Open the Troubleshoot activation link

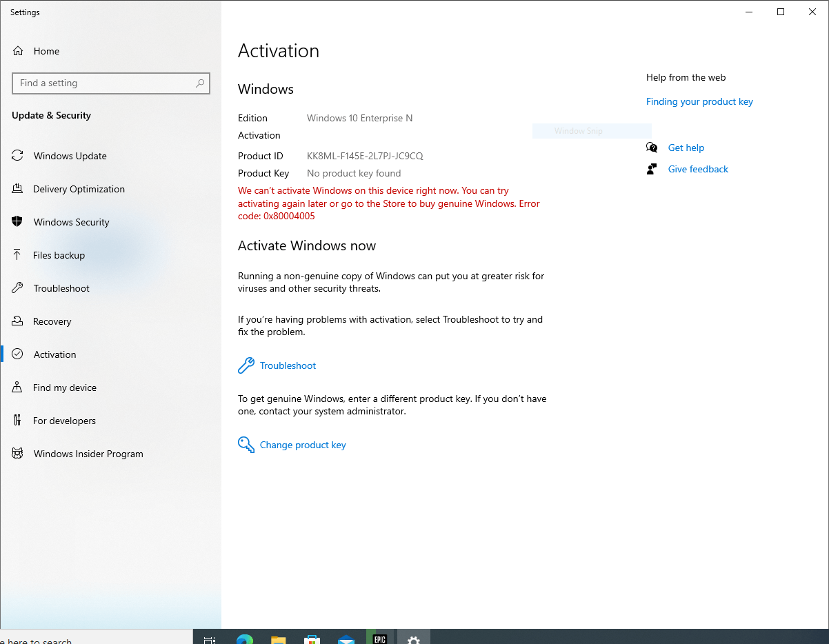288,365
